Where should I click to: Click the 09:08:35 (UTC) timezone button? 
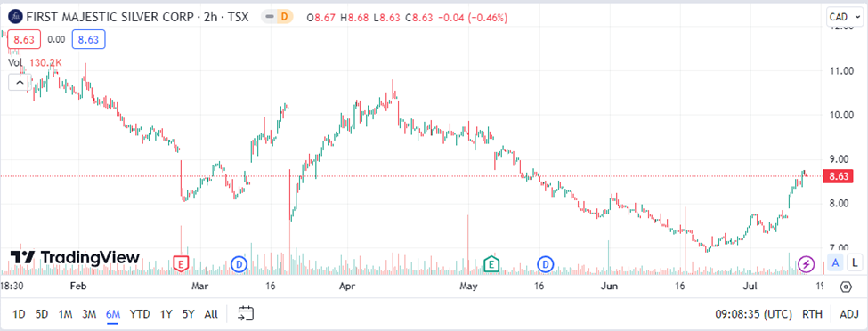[753, 314]
